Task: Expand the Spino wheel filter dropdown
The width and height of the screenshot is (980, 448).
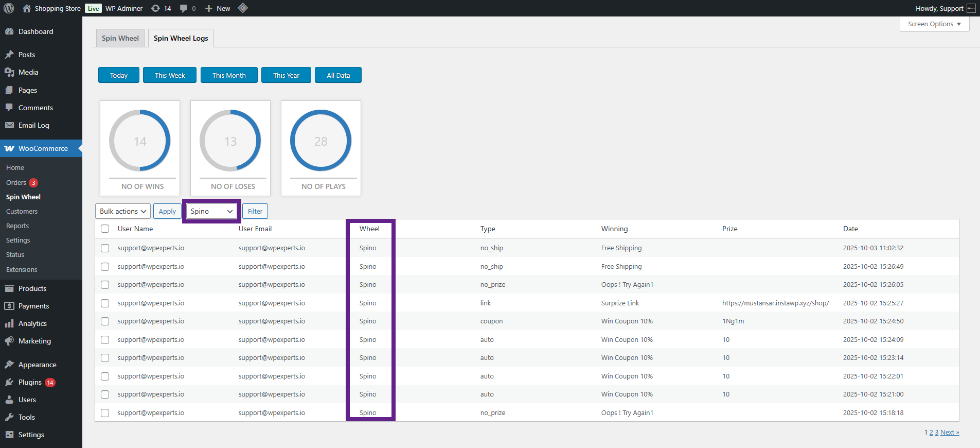Action: tap(211, 211)
